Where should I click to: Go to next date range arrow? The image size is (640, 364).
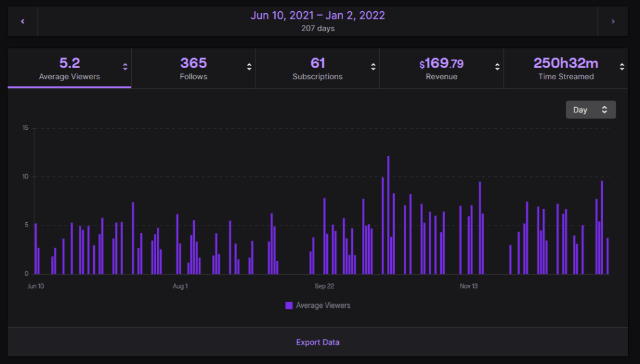[x=612, y=22]
